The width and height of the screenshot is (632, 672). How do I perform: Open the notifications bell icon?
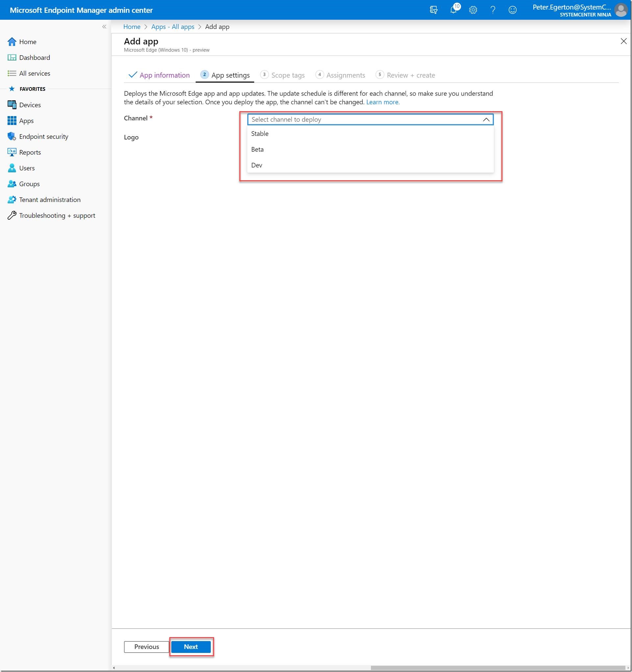tap(453, 10)
